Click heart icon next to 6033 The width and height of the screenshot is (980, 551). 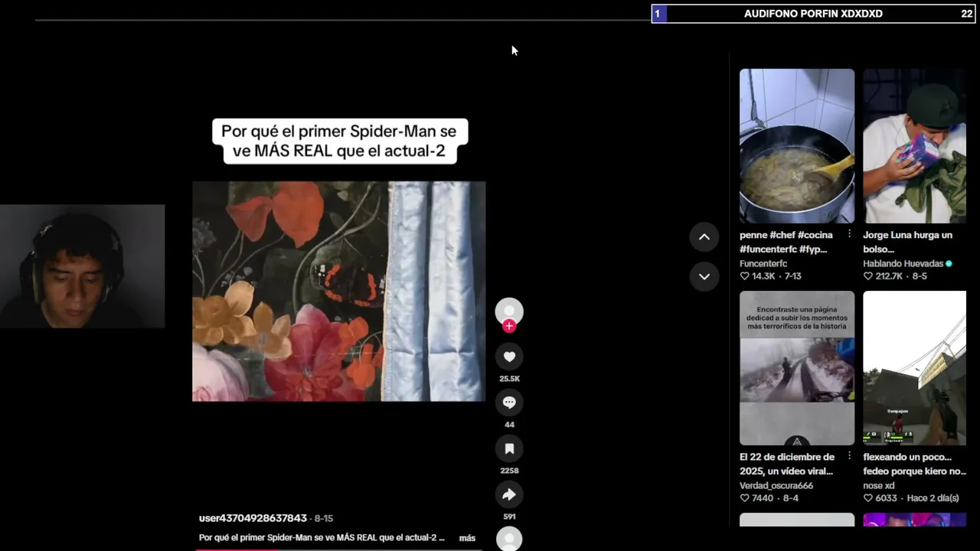tap(867, 498)
